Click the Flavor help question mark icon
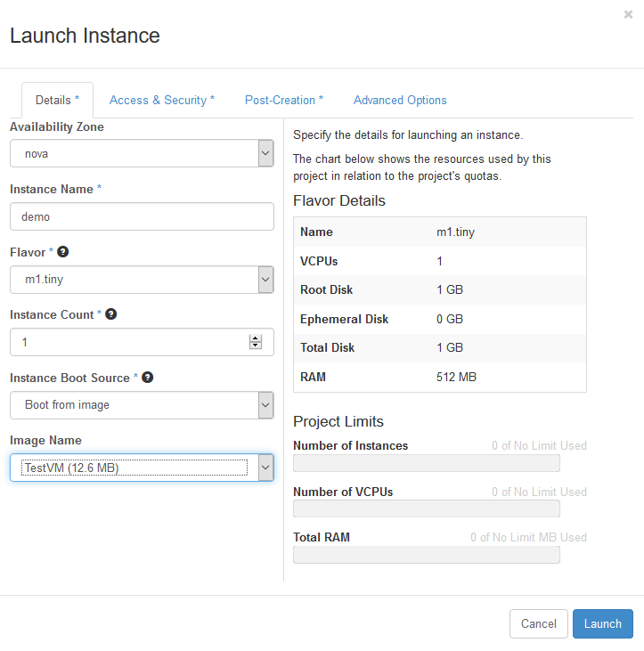This screenshot has width=644, height=651. pyautogui.click(x=63, y=252)
